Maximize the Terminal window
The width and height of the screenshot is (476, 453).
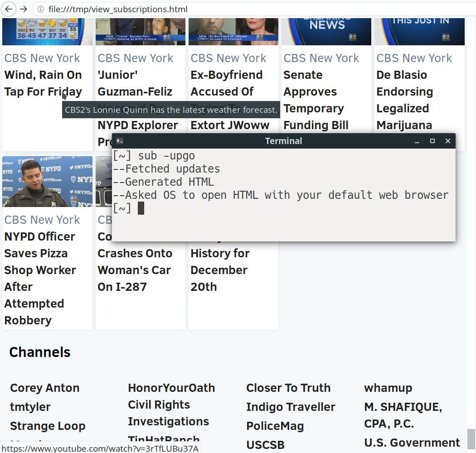point(432,141)
